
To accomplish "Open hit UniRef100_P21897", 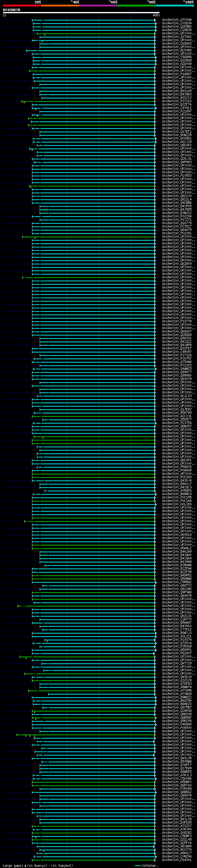I will coord(177,111).
